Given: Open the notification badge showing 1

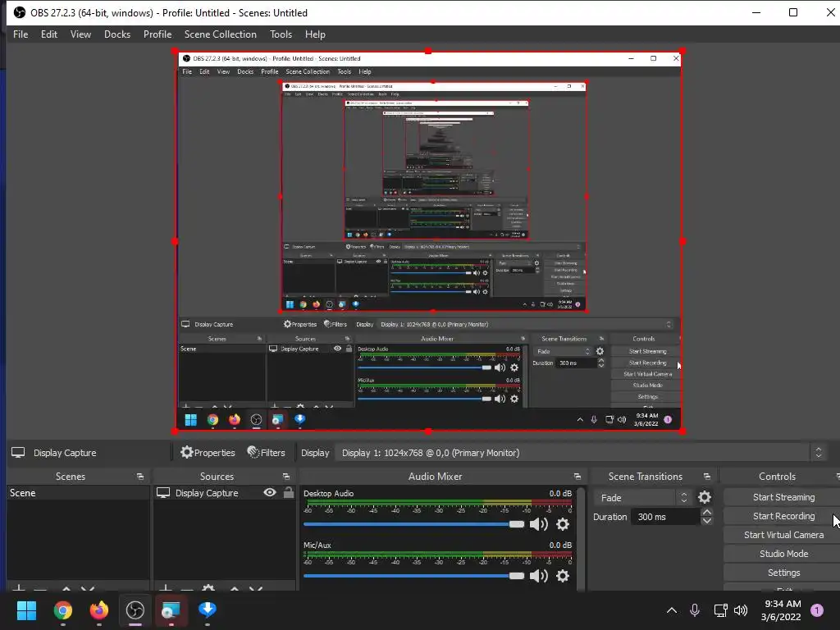Looking at the screenshot, I should point(817,610).
